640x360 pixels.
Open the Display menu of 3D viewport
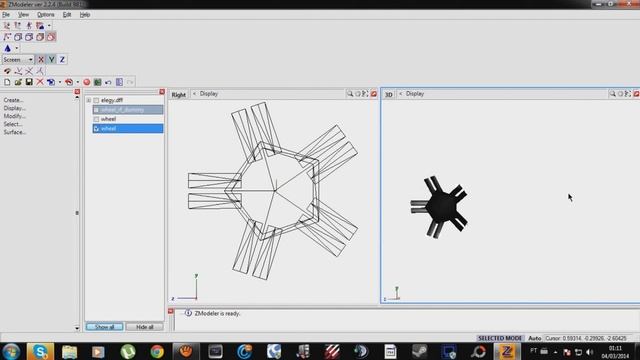415,94
